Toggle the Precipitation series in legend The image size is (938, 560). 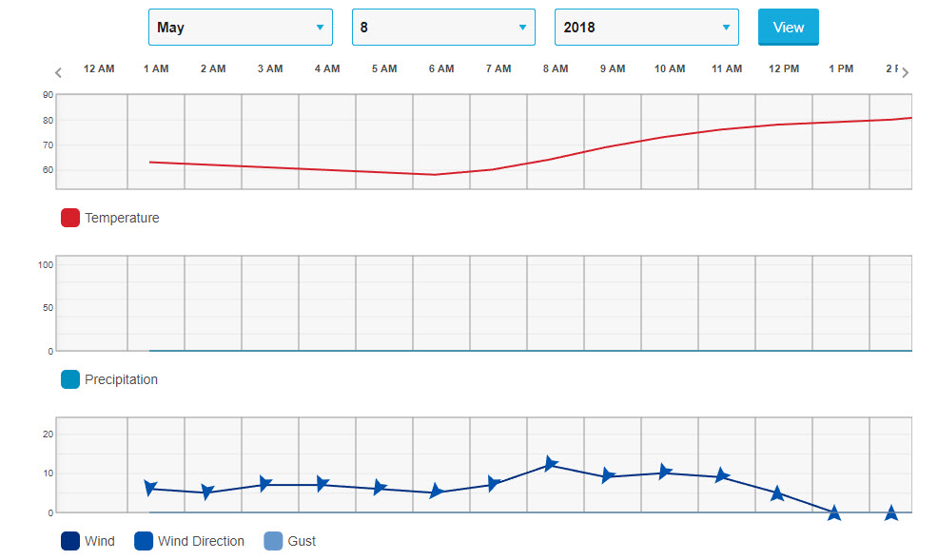[x=109, y=379]
